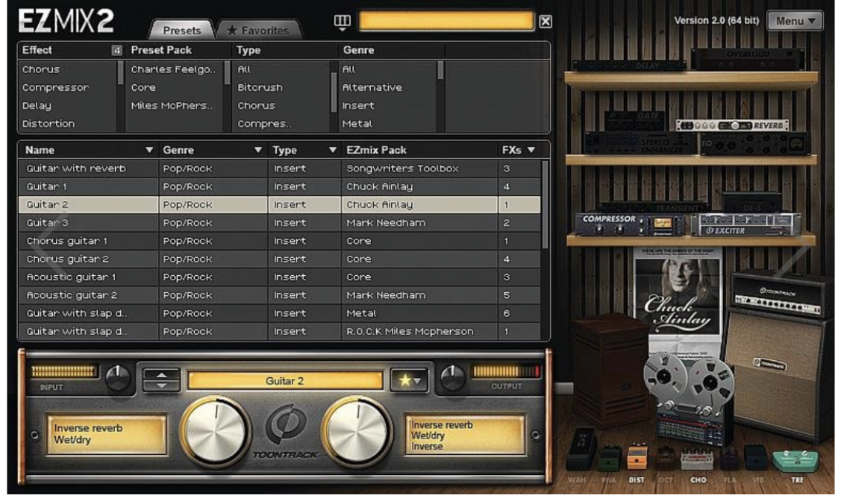The height and width of the screenshot is (504, 844).
Task: Filter by Chorus in the Effect list
Action: click(41, 69)
